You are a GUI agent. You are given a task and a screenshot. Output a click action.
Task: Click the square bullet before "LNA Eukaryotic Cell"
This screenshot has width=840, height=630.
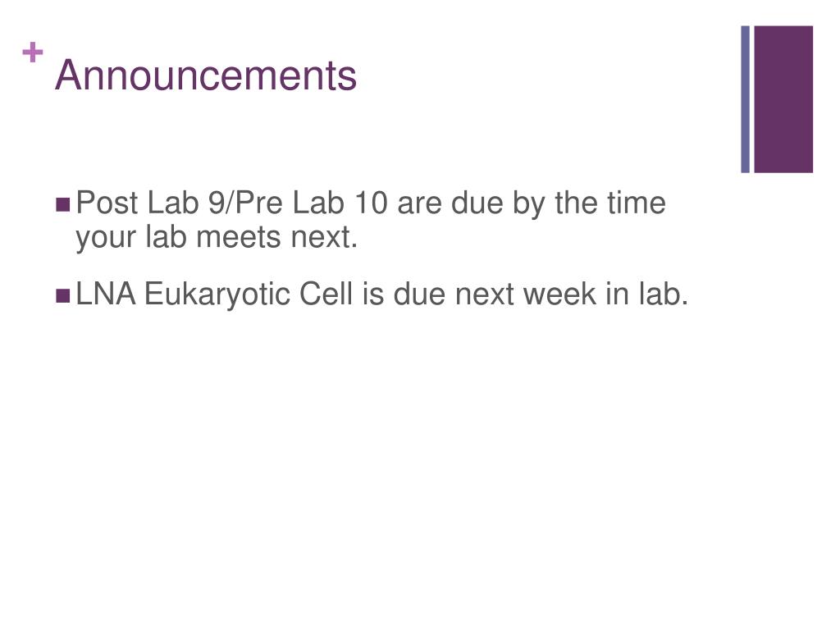point(62,295)
